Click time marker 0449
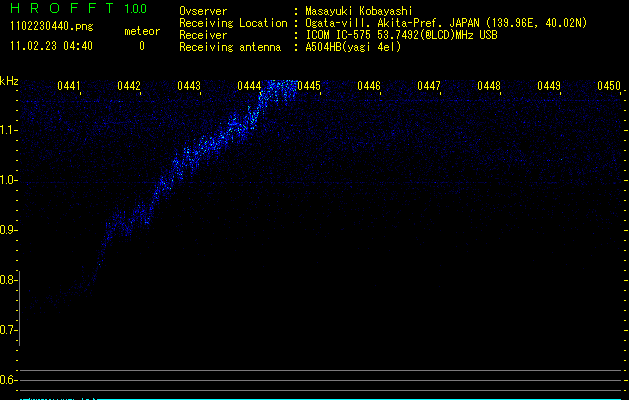The width and height of the screenshot is (629, 400). [549, 86]
